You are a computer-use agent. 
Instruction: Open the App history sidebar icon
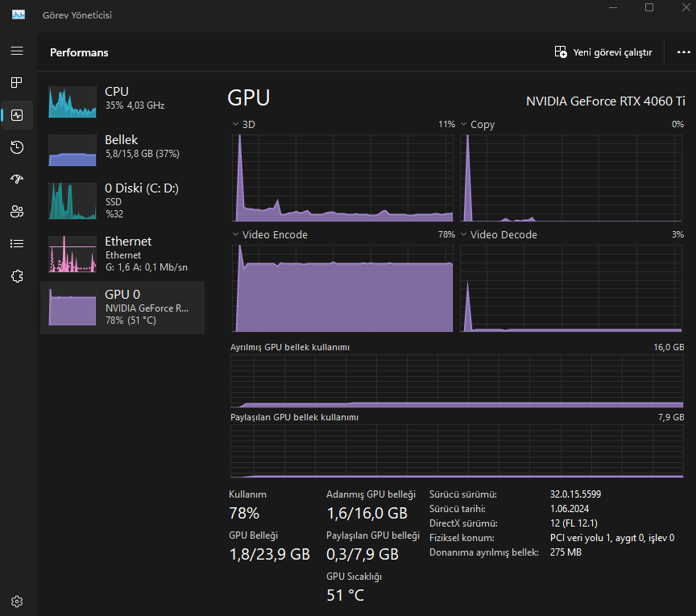point(17,147)
